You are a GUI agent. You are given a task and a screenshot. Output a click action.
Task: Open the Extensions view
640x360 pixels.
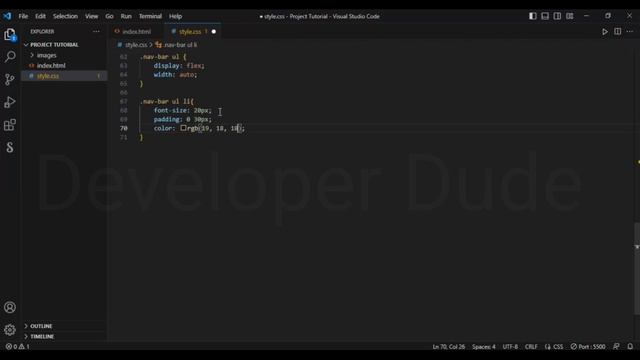pos(10,124)
